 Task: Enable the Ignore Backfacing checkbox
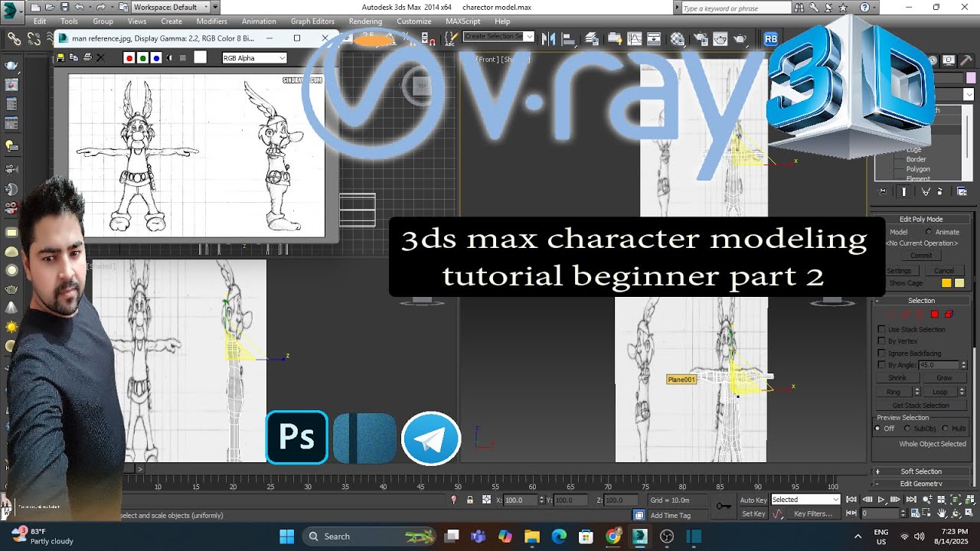tap(881, 354)
